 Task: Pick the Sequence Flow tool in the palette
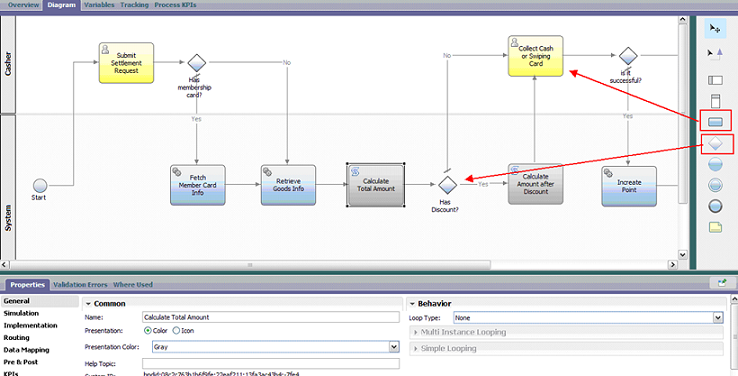715,54
